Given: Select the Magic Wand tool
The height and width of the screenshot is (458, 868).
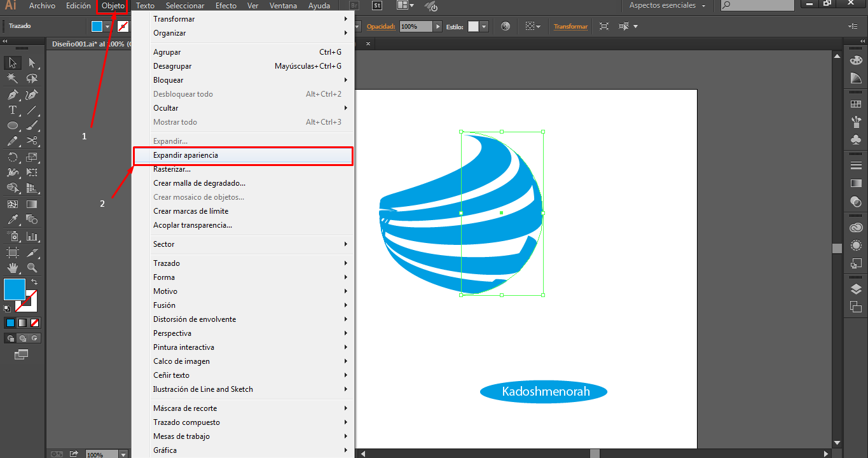Looking at the screenshot, I should tap(13, 78).
